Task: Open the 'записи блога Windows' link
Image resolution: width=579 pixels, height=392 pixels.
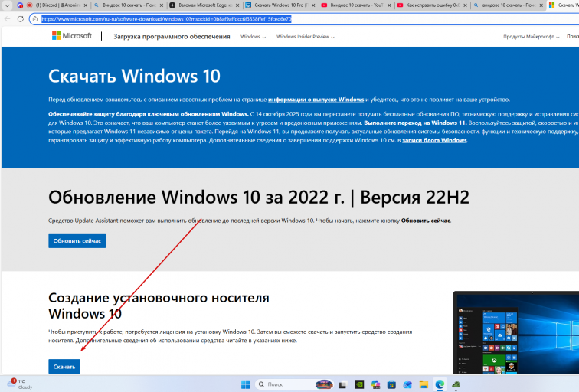Action: click(x=434, y=141)
